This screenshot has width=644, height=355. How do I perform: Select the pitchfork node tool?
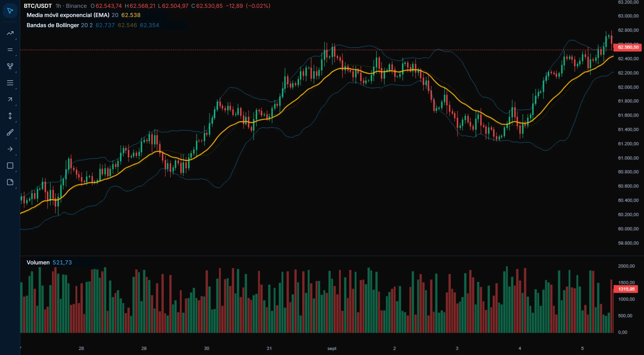[10, 66]
